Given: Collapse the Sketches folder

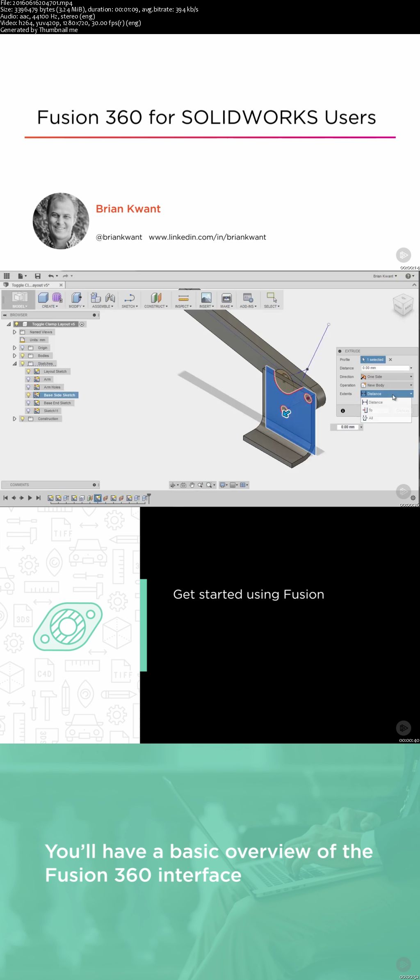Looking at the screenshot, I should point(15,363).
